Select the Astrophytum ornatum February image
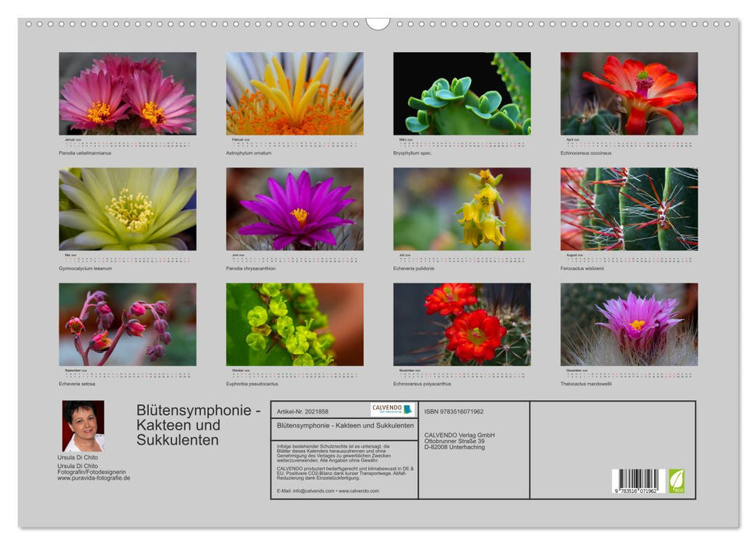This screenshot has width=756, height=545. (294, 93)
